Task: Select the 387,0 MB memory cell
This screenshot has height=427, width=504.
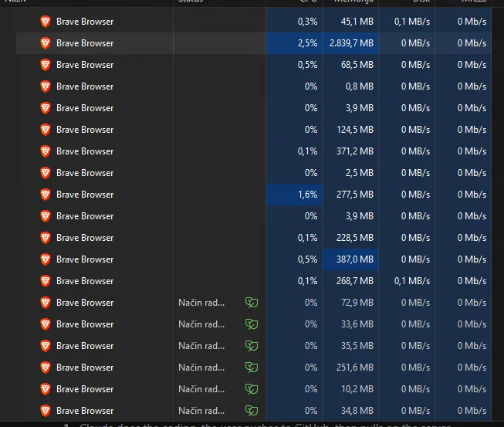Action: (x=350, y=259)
